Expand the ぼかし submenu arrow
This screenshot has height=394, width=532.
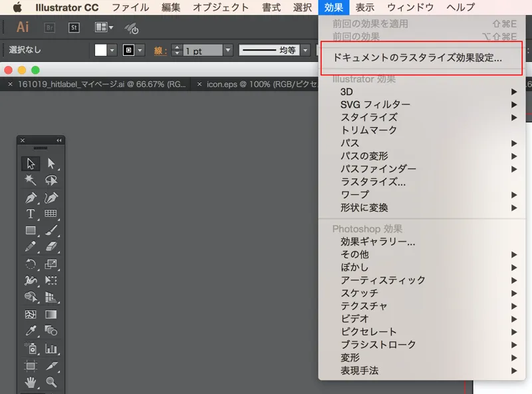click(x=514, y=268)
